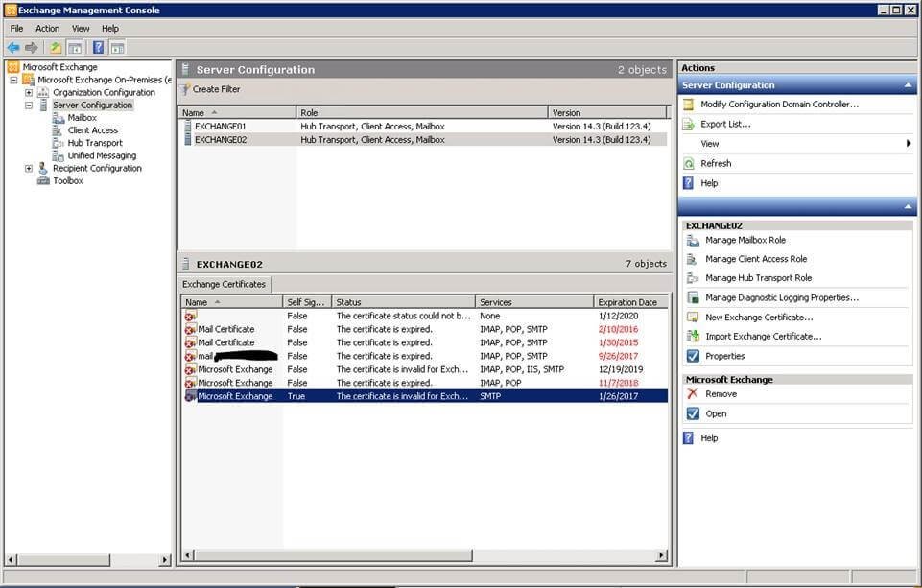Click the Back arrow toolbar icon
The height and width of the screenshot is (588, 922).
click(x=13, y=48)
